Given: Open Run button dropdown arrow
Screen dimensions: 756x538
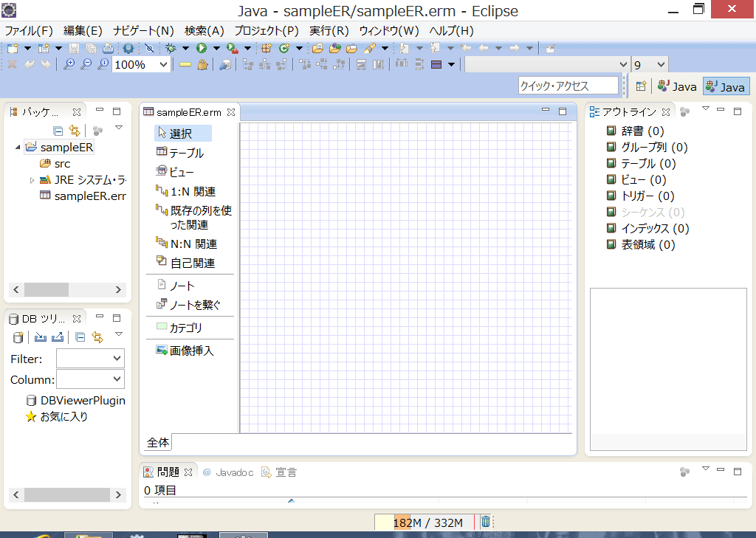Looking at the screenshot, I should (216, 48).
